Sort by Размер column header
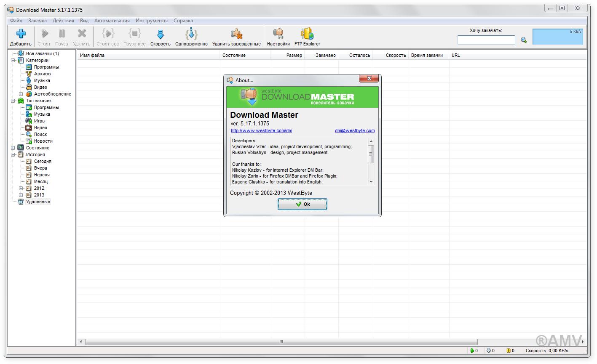 [x=288, y=55]
